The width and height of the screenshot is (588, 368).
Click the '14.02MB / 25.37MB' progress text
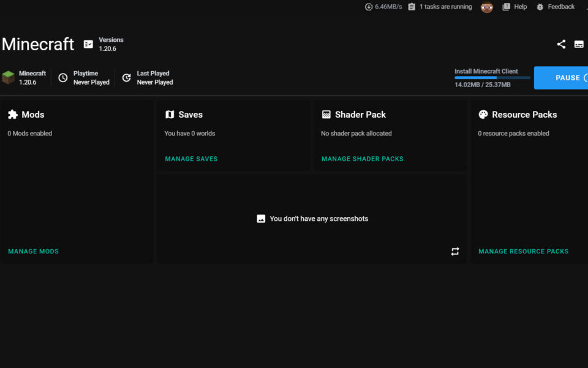pos(482,85)
